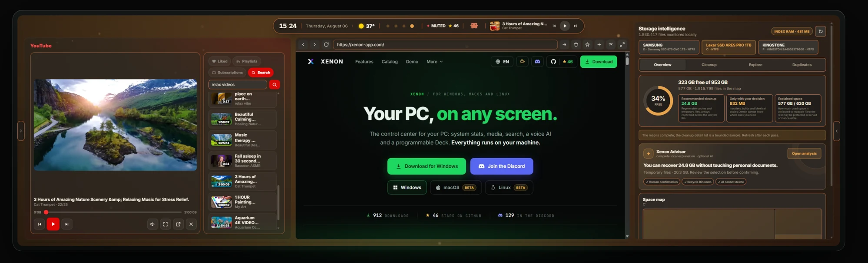Switch to the Explore tab
The width and height of the screenshot is (868, 263).
click(x=755, y=65)
